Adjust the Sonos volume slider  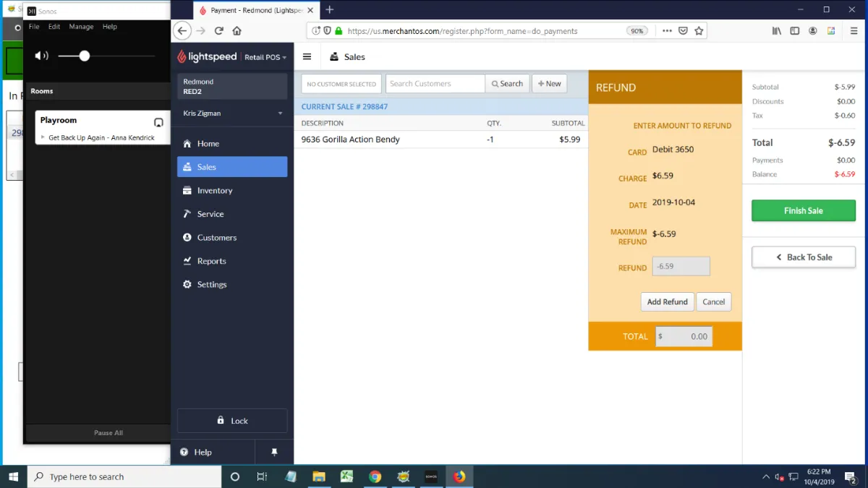85,56
